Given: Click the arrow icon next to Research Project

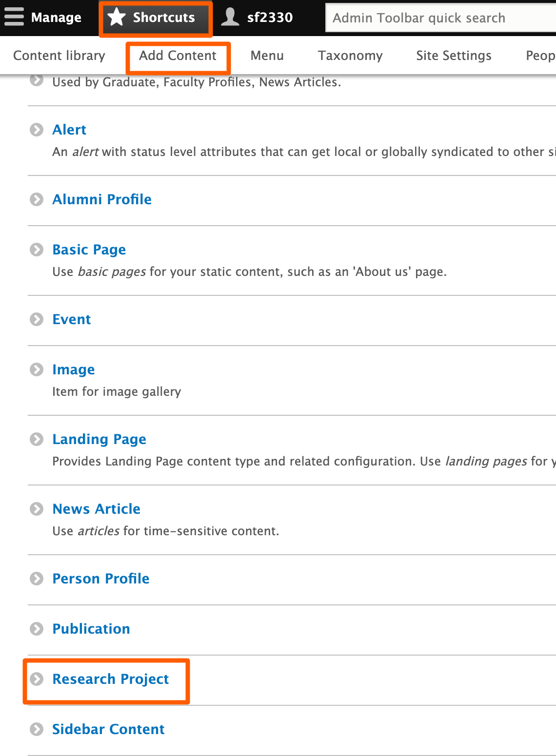Looking at the screenshot, I should coord(37,679).
